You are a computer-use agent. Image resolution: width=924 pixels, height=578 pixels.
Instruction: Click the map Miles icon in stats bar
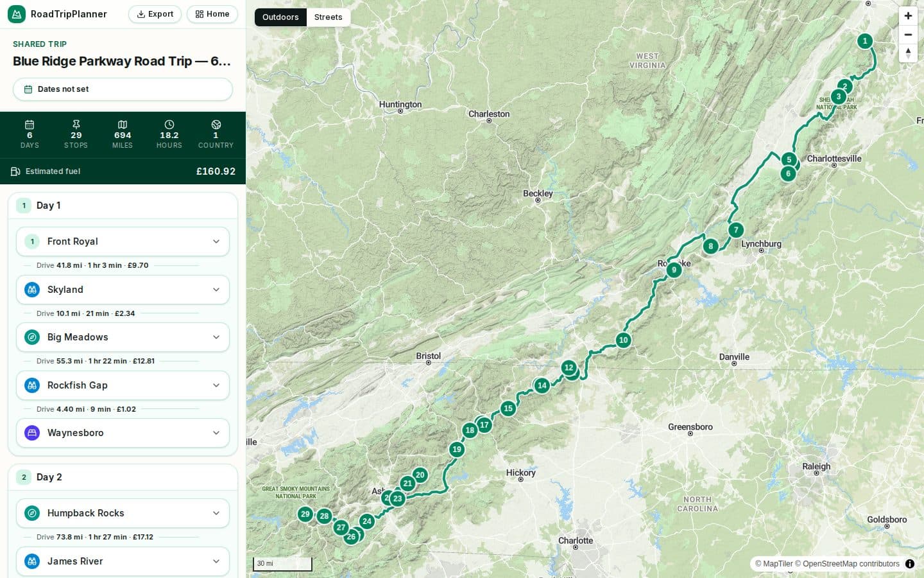click(x=123, y=125)
